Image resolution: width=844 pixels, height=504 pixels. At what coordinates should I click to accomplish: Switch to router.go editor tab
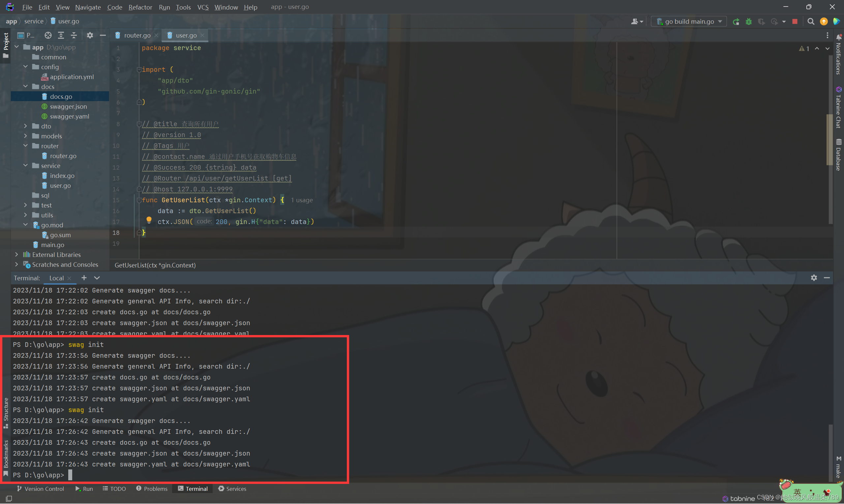pos(137,35)
